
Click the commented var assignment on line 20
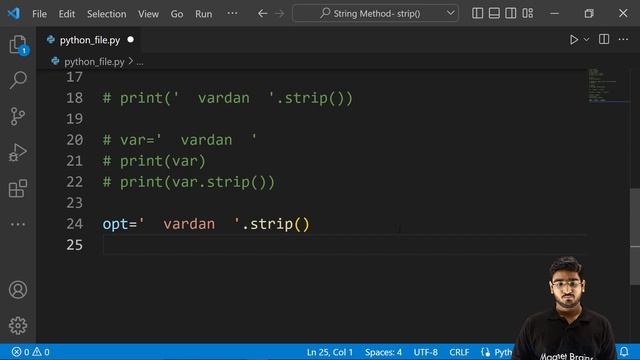[x=180, y=140]
